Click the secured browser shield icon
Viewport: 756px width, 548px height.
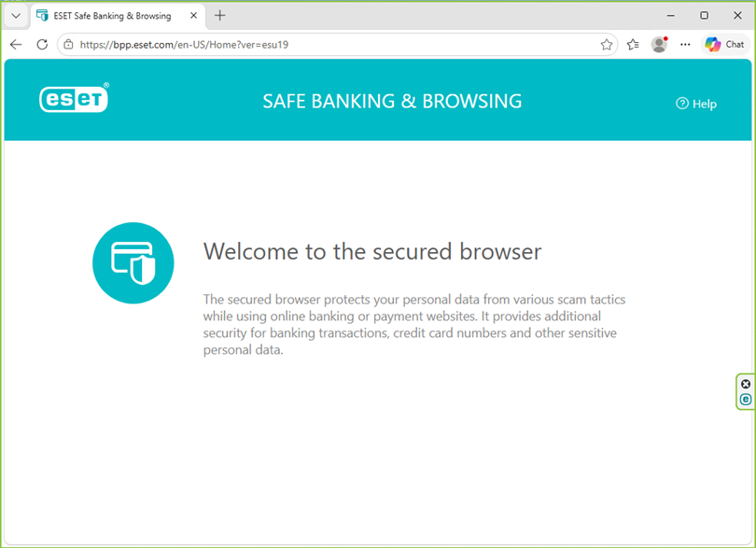[133, 263]
